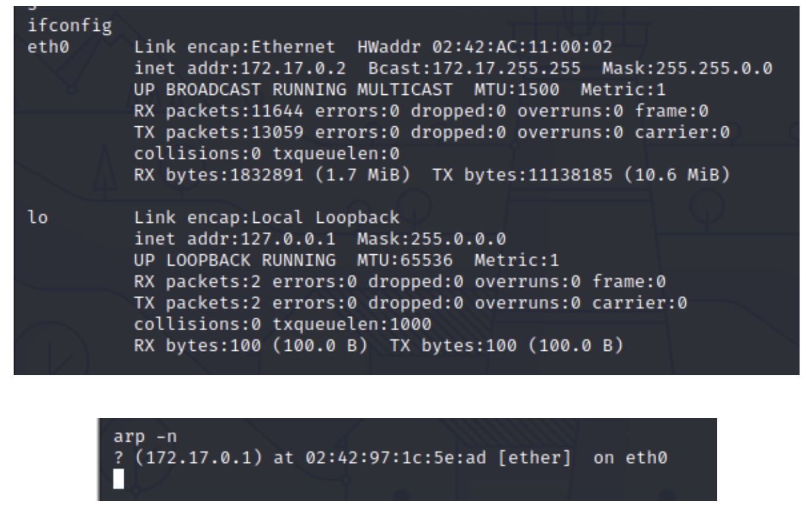This screenshot has width=812, height=508.
Task: Click the Link encap:Local Loopback text
Action: pos(267,218)
